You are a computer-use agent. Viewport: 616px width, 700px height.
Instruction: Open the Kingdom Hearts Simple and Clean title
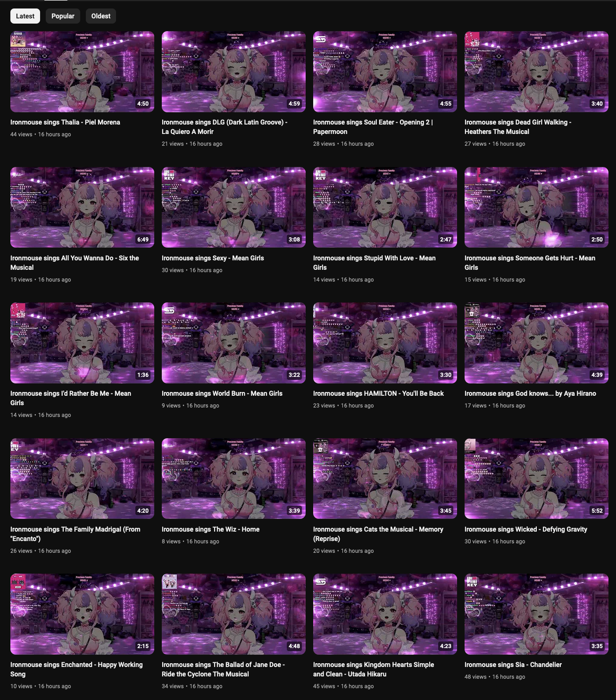coord(374,669)
